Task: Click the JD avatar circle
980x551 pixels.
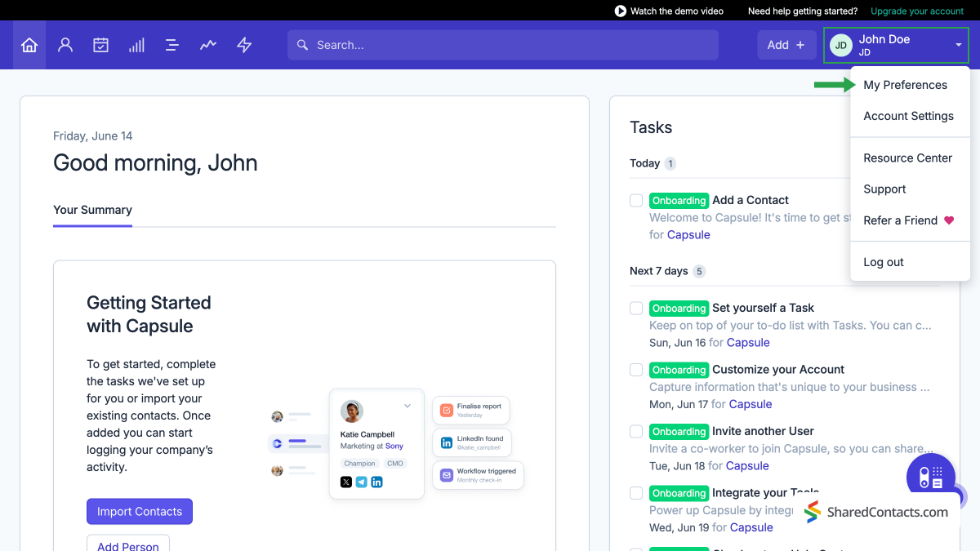Action: 841,45
